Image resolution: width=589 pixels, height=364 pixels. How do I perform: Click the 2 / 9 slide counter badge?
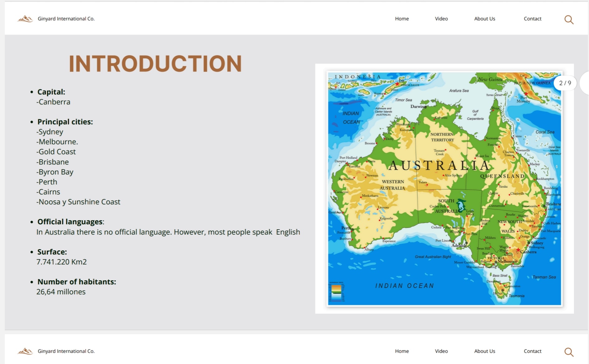565,83
